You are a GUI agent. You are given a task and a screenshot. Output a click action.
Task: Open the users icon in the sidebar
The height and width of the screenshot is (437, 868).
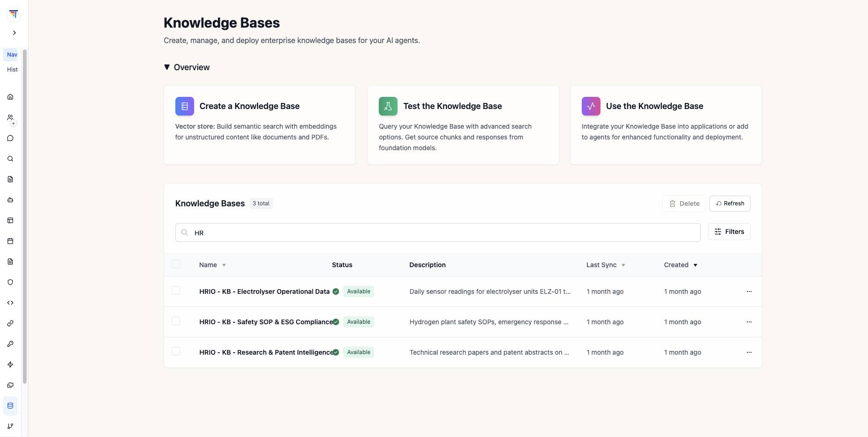(10, 117)
